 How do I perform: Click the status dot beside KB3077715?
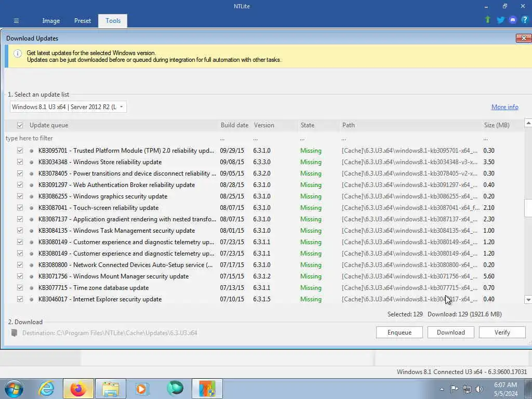[32, 288]
